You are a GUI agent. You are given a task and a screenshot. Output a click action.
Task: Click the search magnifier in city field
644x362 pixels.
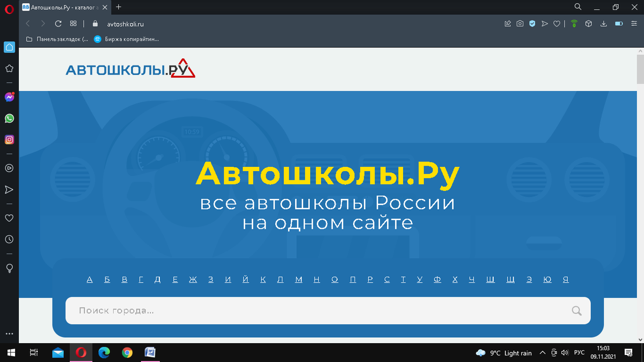click(x=576, y=311)
